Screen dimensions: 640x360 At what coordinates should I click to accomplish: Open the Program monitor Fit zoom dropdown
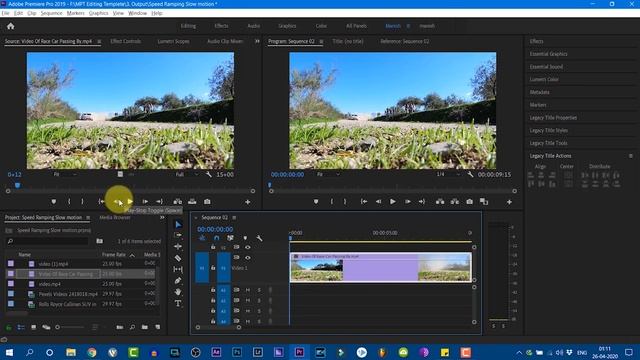329,174
